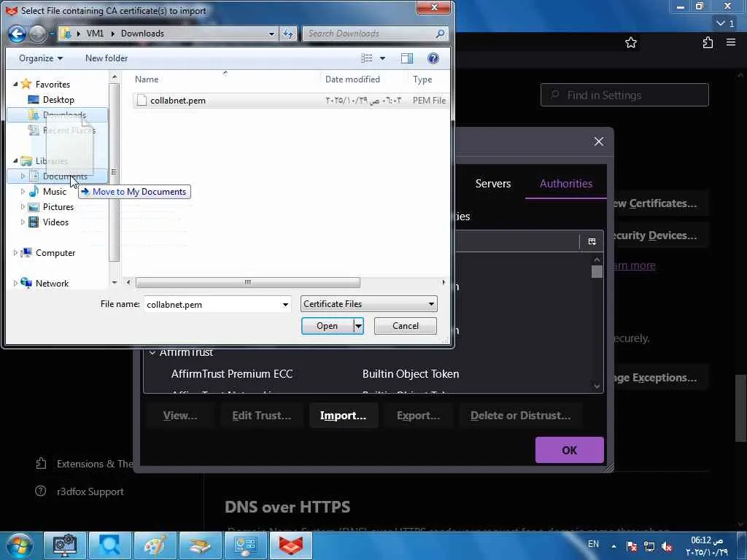The image size is (747, 560).
Task: Bookmark this page with the star
Action: coord(631,43)
